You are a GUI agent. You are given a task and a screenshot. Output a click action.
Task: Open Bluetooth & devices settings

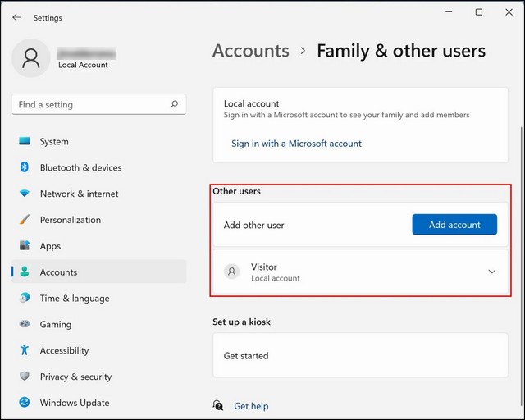98,167
